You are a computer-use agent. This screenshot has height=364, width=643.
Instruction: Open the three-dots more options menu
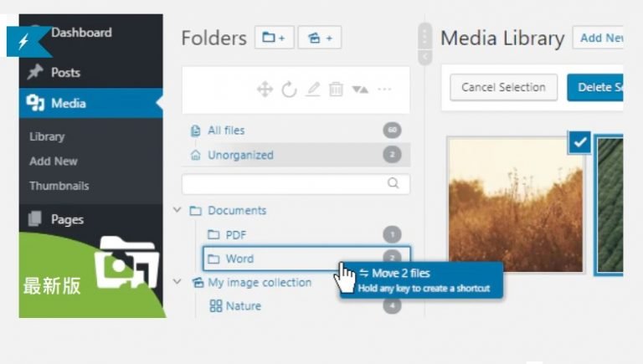(x=384, y=90)
